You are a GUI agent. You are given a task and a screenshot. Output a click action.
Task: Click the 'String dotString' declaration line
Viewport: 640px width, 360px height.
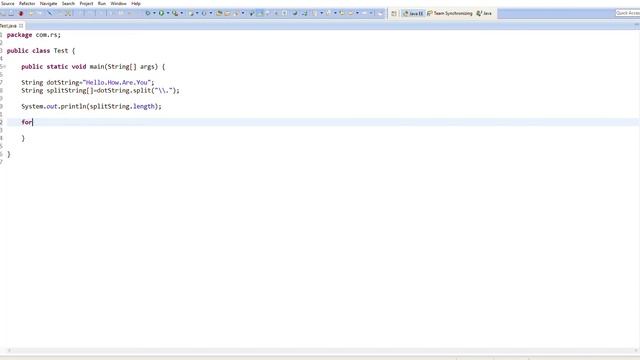pos(88,83)
